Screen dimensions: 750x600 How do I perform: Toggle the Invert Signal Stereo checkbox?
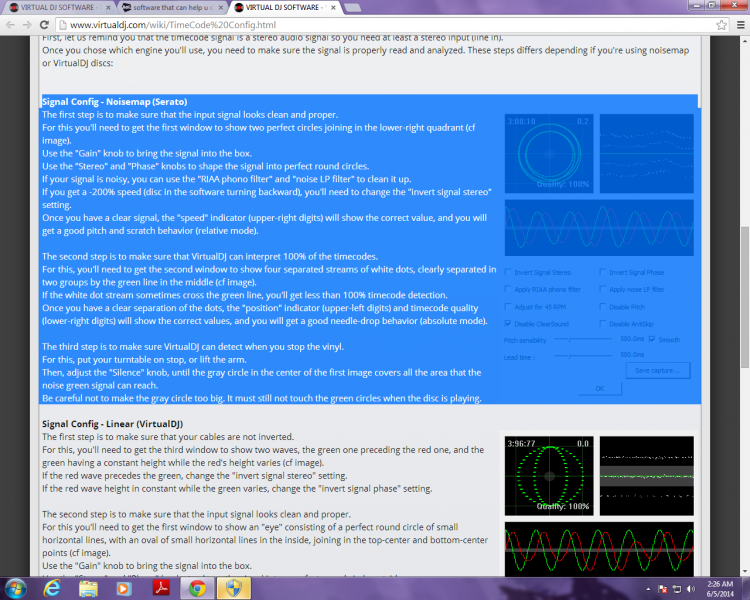coord(508,272)
